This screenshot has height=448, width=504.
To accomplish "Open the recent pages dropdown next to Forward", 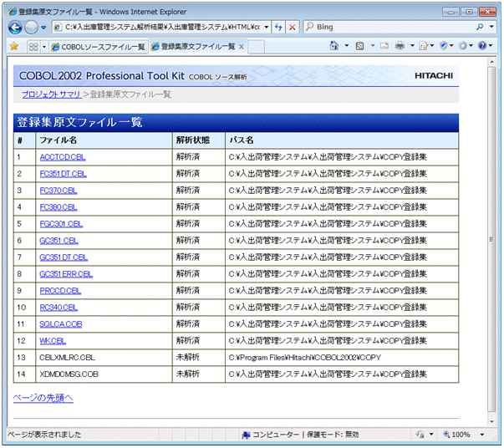I will (x=43, y=28).
